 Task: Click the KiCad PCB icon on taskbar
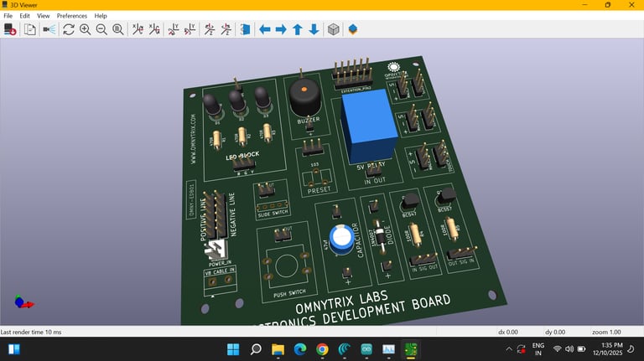[411, 349]
